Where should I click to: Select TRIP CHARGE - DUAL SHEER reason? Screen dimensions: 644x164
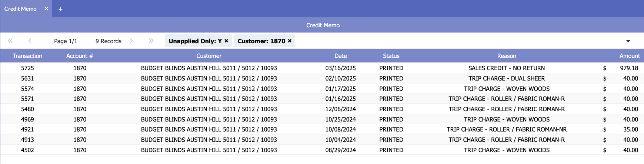507,78
